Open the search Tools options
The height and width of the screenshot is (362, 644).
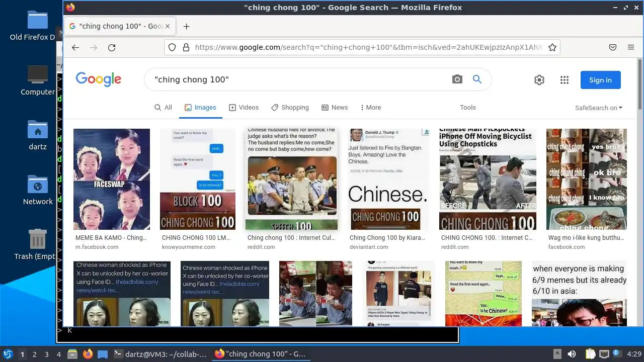[468, 108]
